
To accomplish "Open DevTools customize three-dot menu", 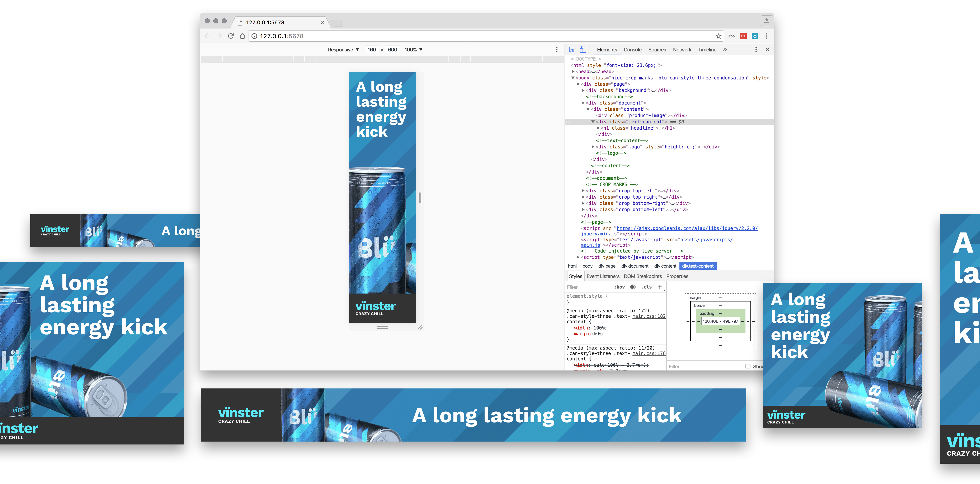I will click(755, 50).
